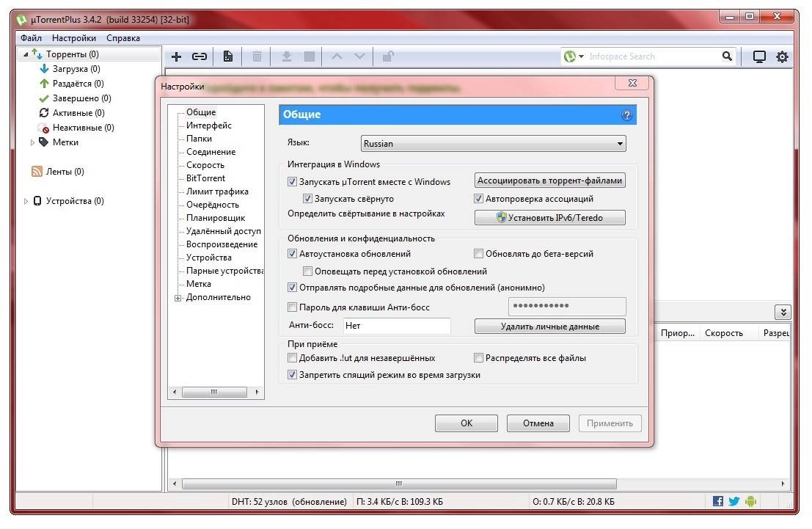Enable Оповещать перед установкой обновлений checkbox
812x529 pixels.
307,271
